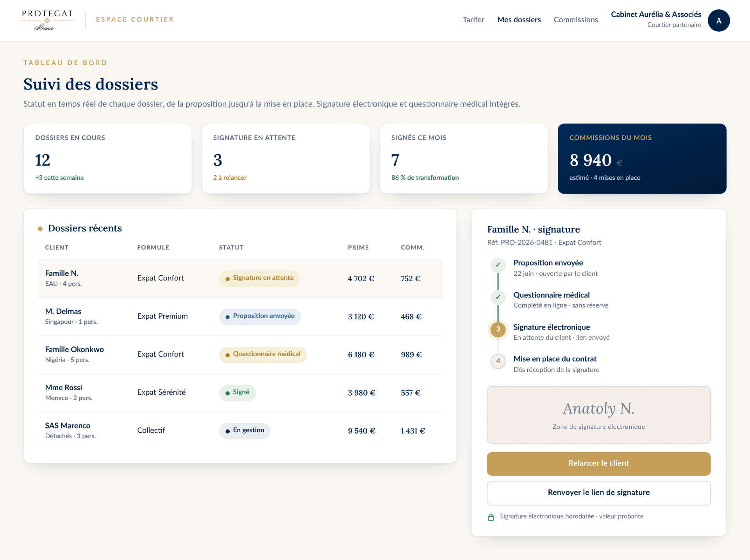Click the Anatoly N. signature zone

[598, 415]
